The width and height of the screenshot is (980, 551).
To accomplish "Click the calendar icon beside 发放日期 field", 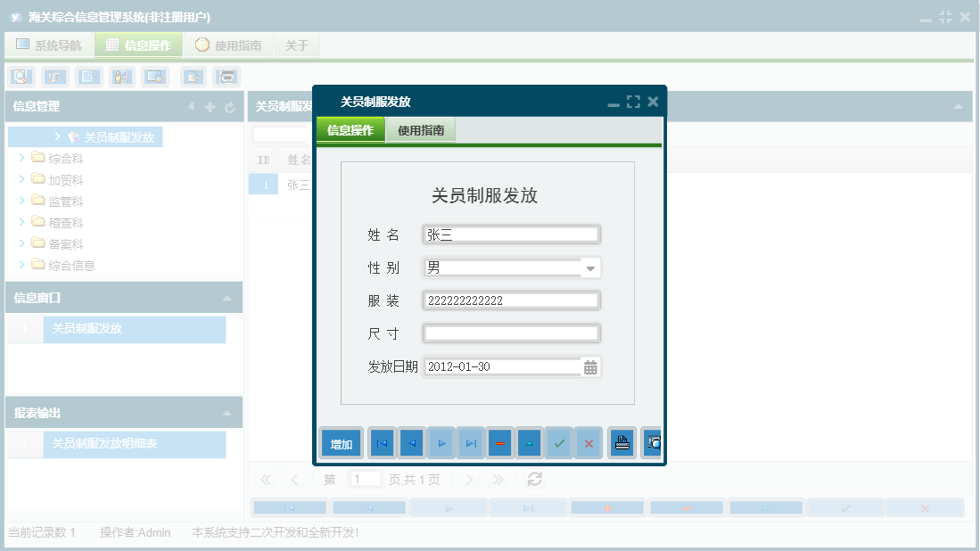I will pos(591,366).
